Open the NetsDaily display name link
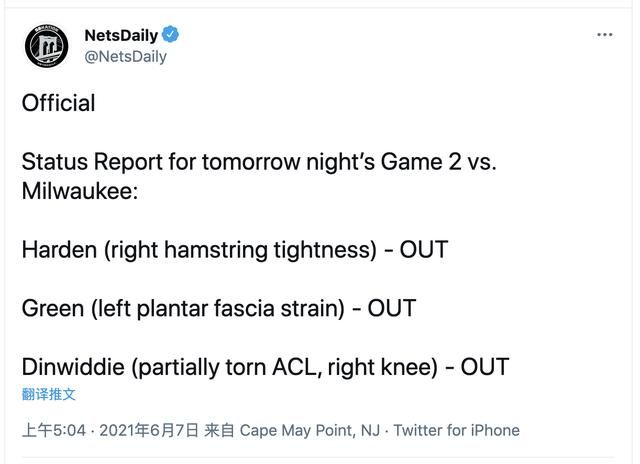640x464 pixels. pyautogui.click(x=121, y=36)
